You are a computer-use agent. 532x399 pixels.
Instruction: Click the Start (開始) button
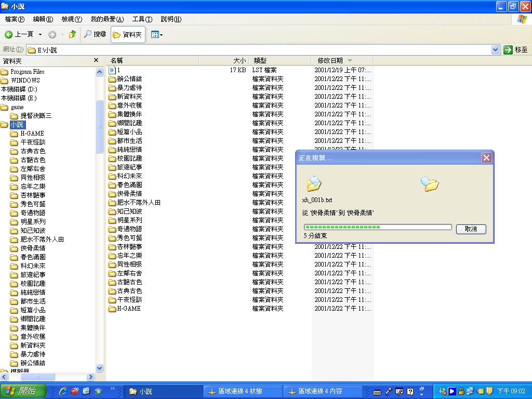(x=23, y=391)
